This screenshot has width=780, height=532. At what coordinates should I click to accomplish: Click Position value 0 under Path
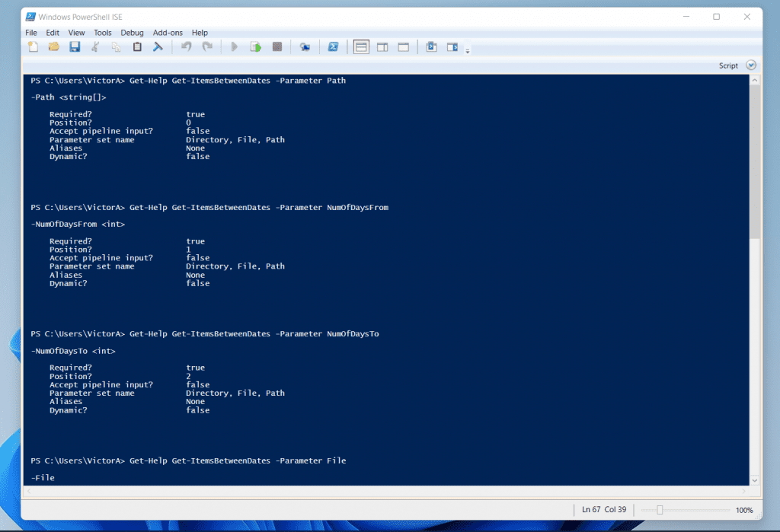[x=189, y=123]
